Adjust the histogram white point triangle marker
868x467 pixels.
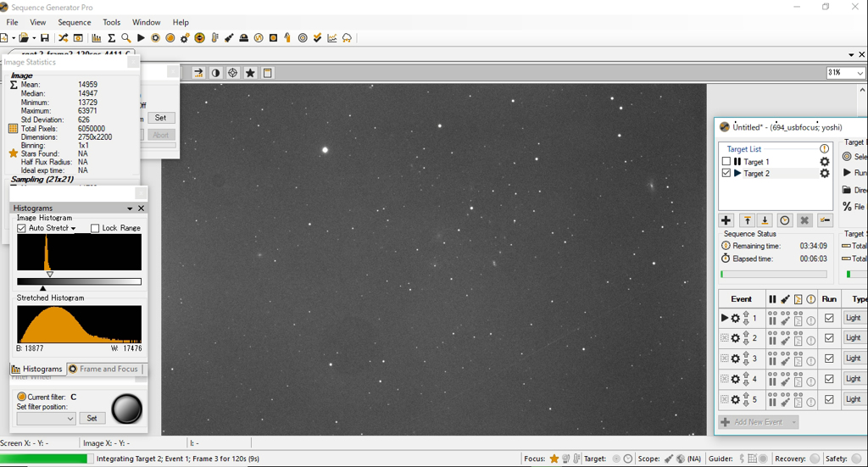coord(50,275)
